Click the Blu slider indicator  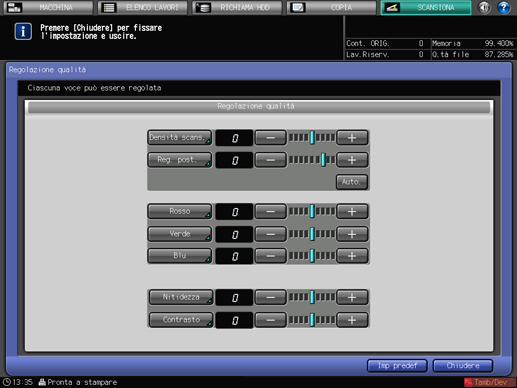tap(312, 256)
